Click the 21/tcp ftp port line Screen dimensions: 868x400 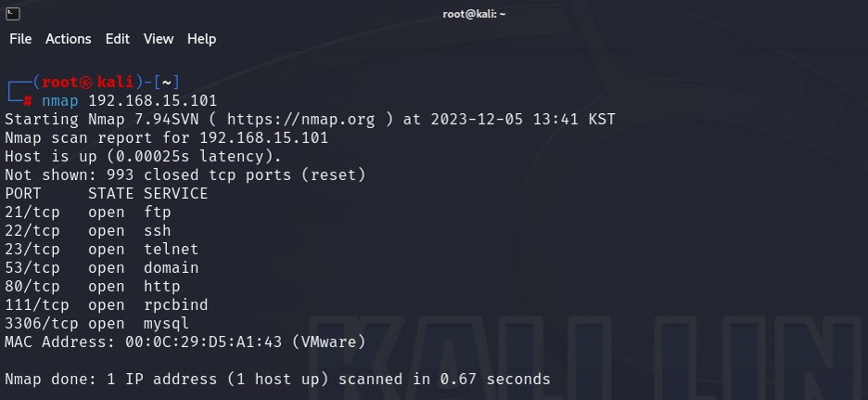[x=88, y=213]
